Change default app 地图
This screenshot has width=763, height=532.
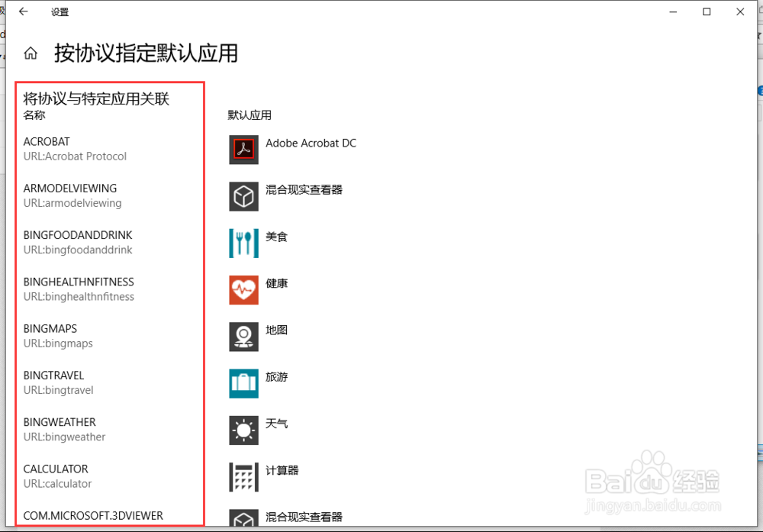tap(276, 330)
